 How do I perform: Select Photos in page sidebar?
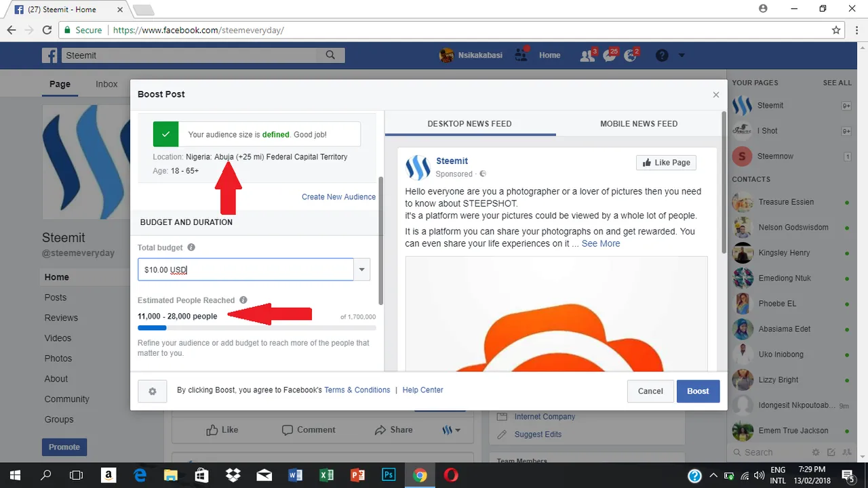[58, 359]
